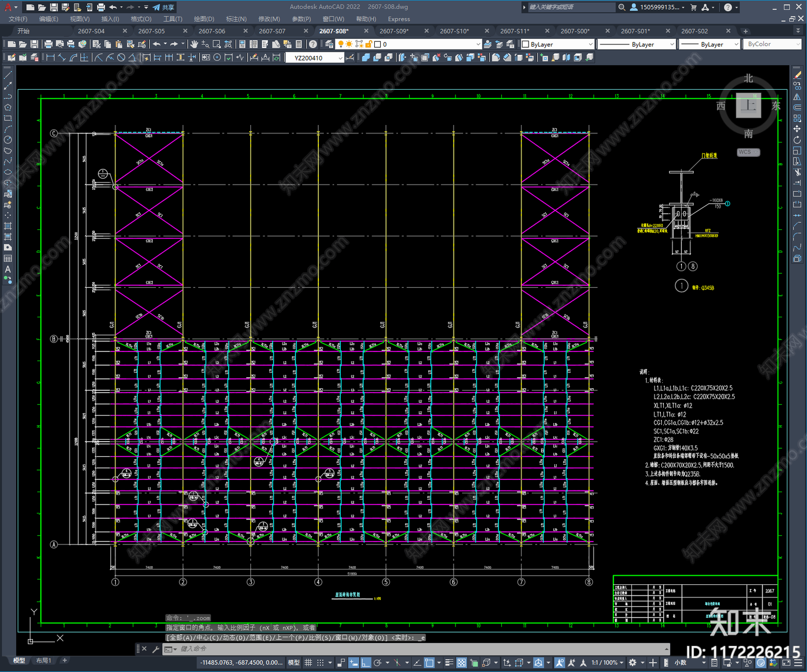This screenshot has height=672, width=807.
Task: Open the linetype ByLayer dropdown
Action: pyautogui.click(x=637, y=44)
